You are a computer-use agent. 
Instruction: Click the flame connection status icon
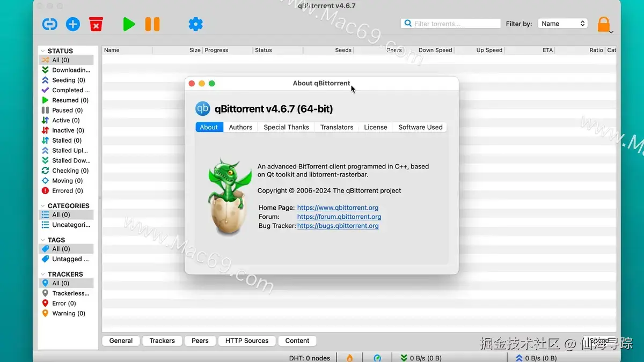click(349, 358)
